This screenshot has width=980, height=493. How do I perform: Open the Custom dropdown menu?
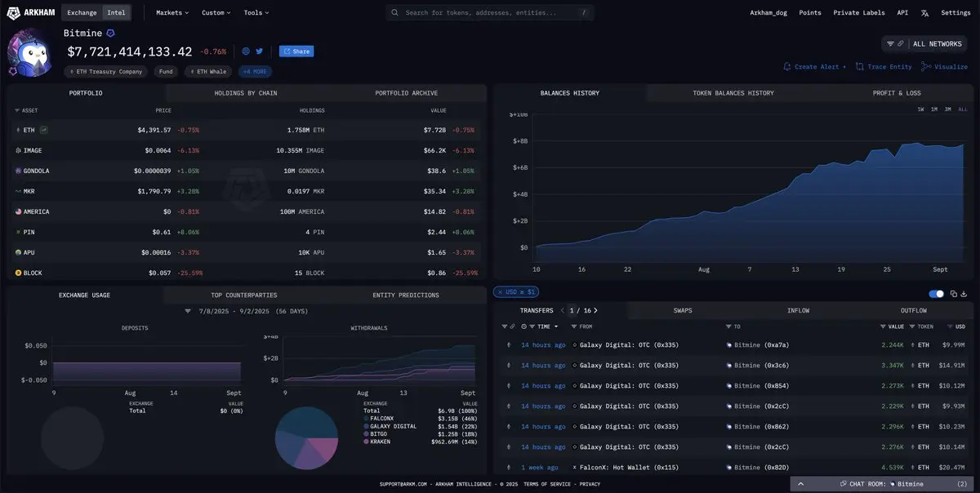tap(216, 13)
